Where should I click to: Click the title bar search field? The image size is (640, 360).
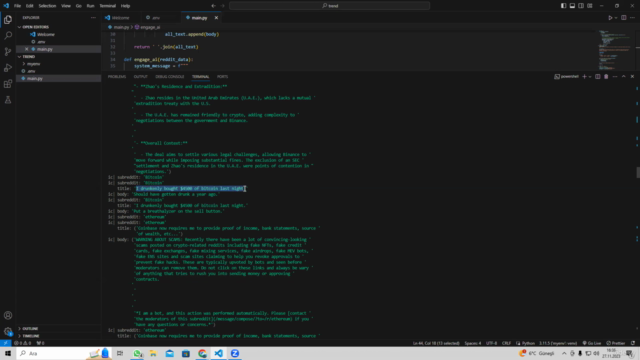pos(329,6)
